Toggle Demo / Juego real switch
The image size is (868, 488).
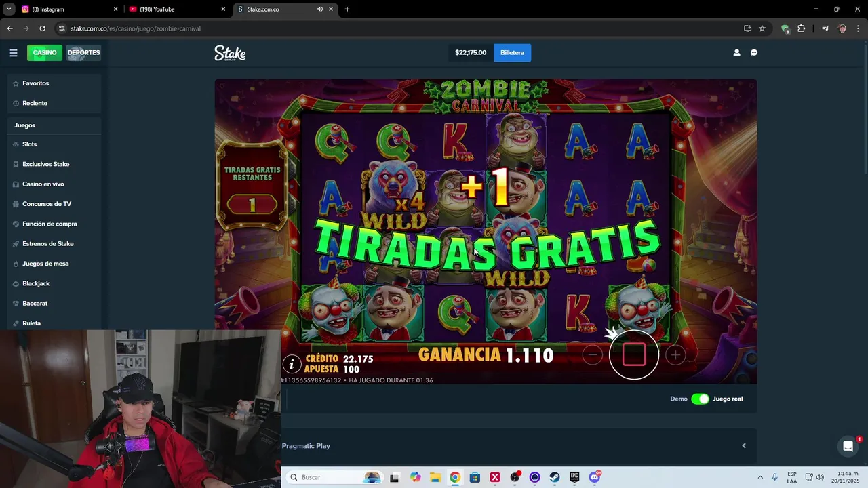(x=700, y=399)
